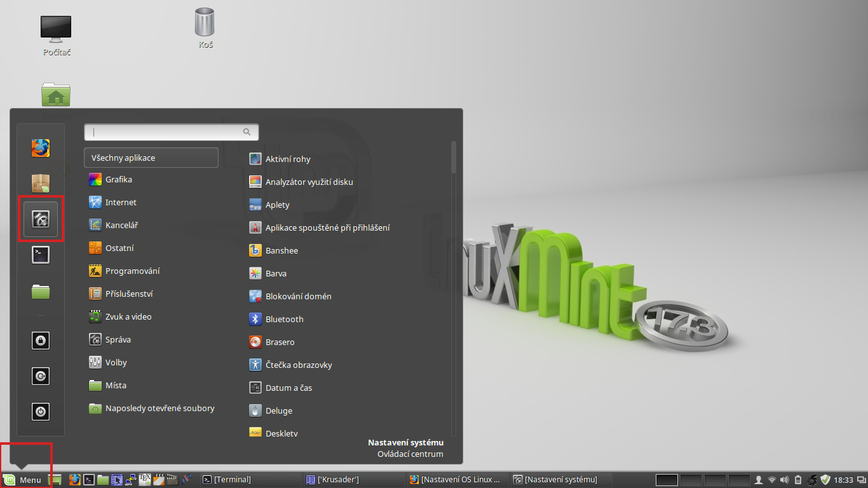
Task: Open the Koš trash desktop icon
Action: pos(205,28)
